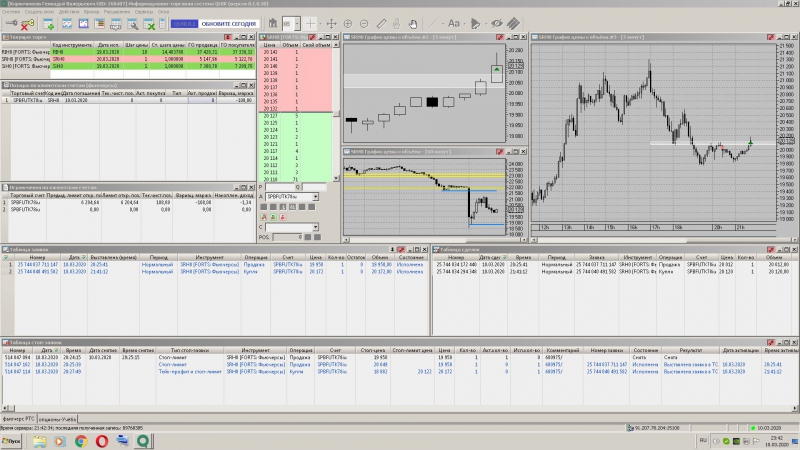Viewport: 800px width, 450px height.
Task: Toggle the eye hide-drawings icon
Action: pos(496,23)
